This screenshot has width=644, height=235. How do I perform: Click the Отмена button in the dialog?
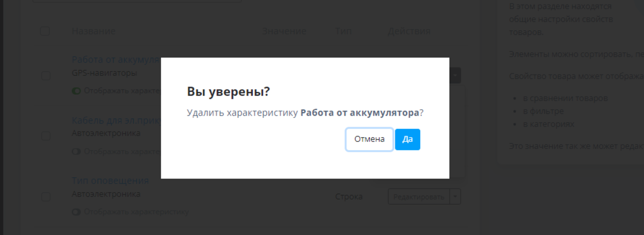369,139
